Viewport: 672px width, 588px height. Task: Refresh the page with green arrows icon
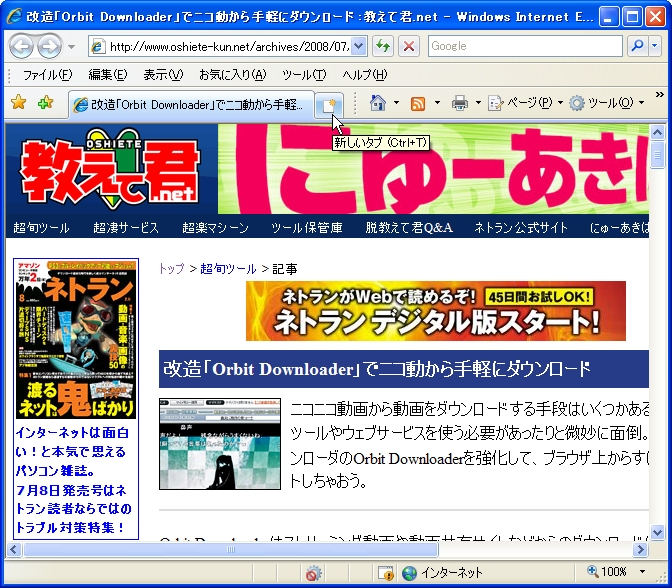383,46
